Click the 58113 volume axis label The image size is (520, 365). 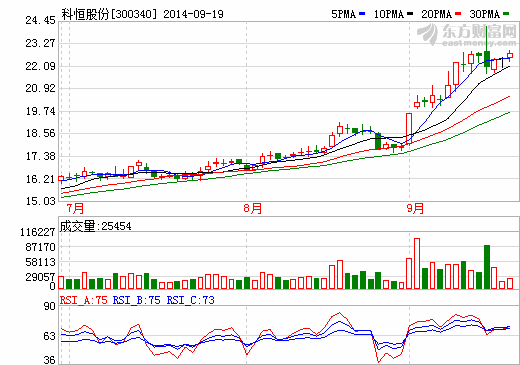point(40,262)
